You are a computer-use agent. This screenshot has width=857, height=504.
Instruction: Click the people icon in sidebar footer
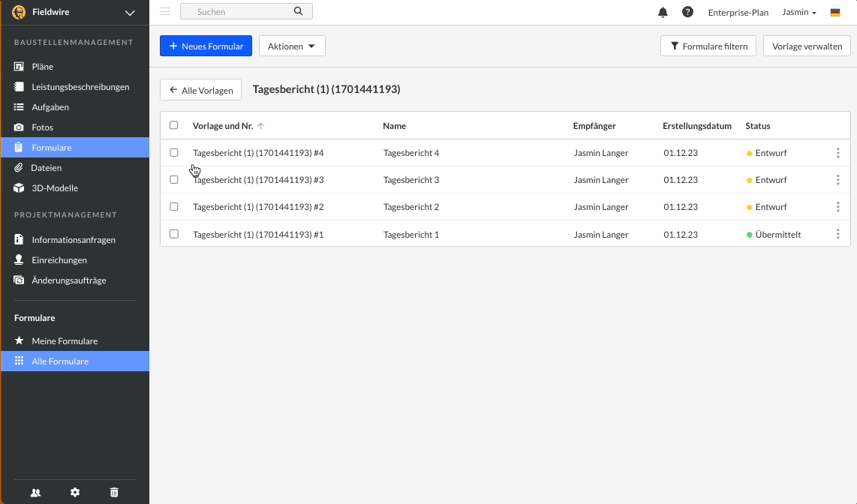click(35, 492)
